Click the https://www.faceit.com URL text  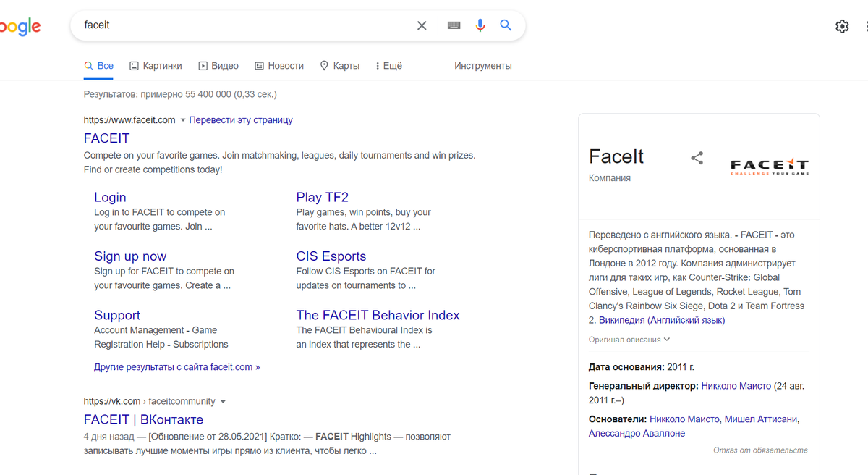pyautogui.click(x=129, y=120)
